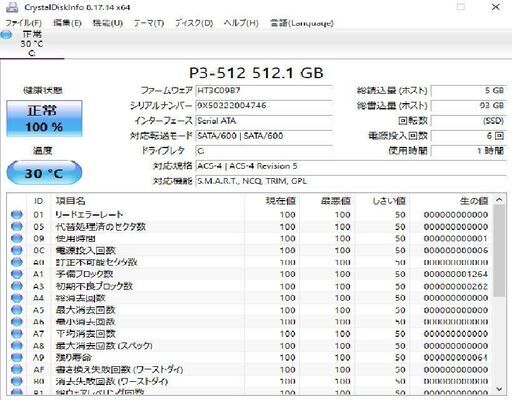Open the テーマ(T) menu
The width and height of the screenshot is (512, 400).
[x=149, y=23]
